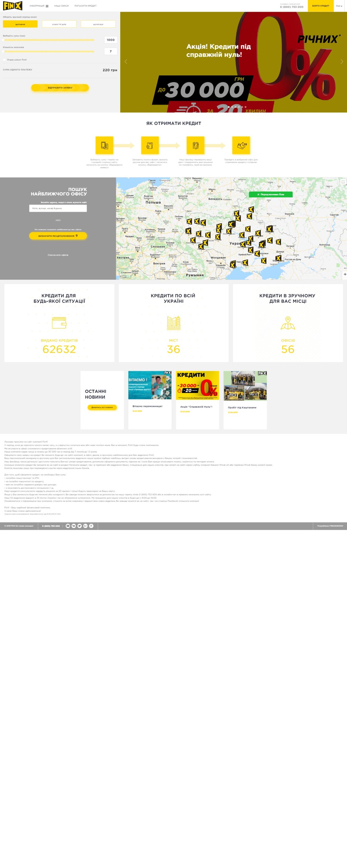Select the 'кожні 14 днів' payment period
This screenshot has height=868, width=347.
[x=59, y=24]
